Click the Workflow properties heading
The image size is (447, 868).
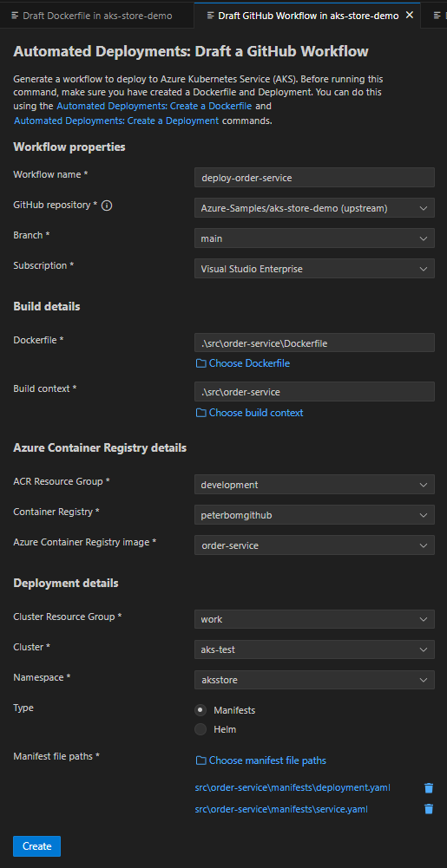click(x=69, y=147)
